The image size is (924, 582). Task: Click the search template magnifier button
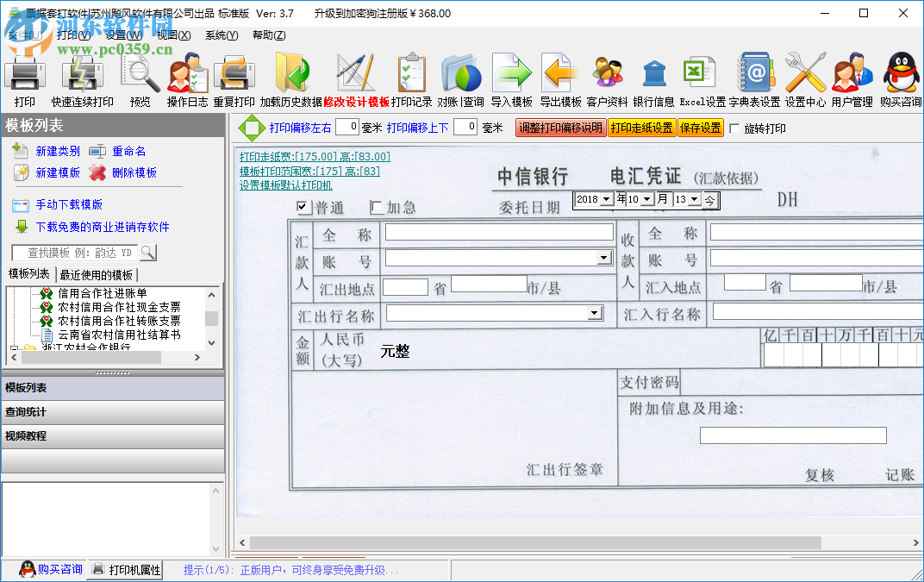[x=148, y=253]
